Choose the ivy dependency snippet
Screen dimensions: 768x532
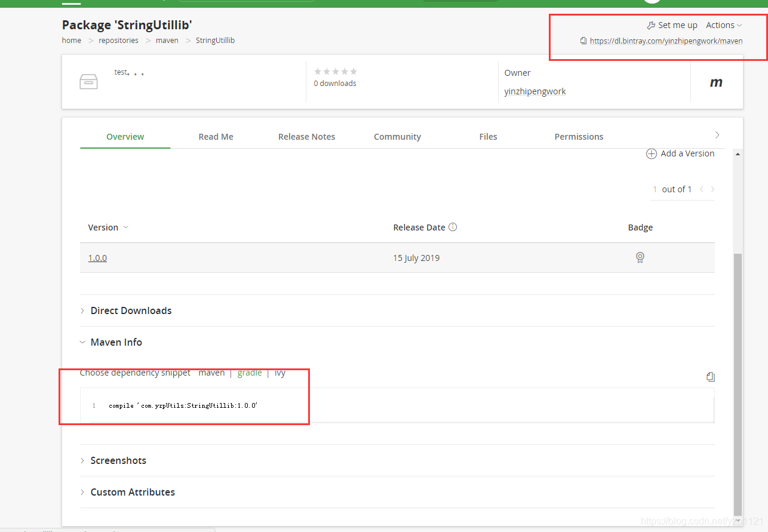pos(280,373)
